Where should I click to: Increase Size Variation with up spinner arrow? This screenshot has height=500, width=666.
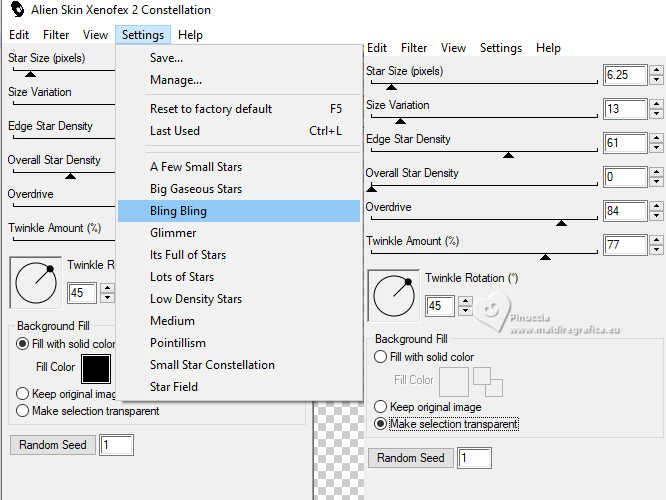[657, 104]
